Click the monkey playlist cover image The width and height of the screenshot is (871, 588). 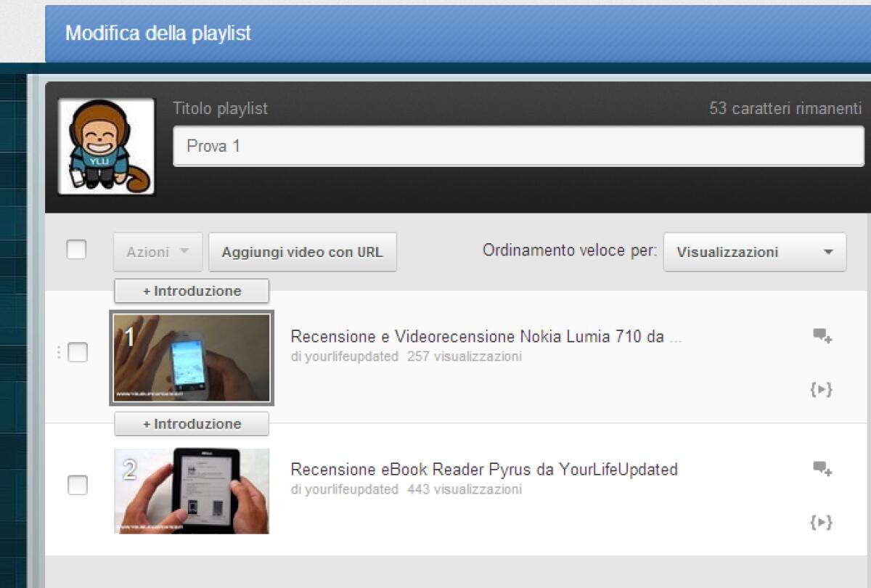point(106,146)
